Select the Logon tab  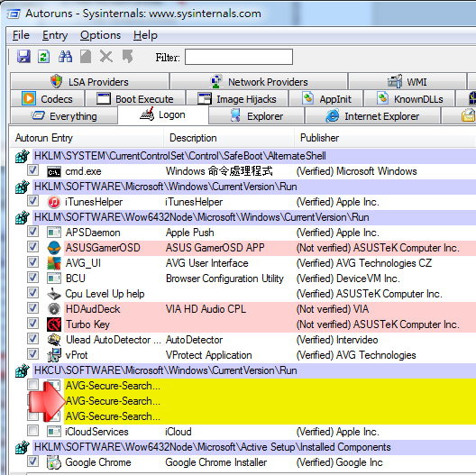tap(162, 114)
